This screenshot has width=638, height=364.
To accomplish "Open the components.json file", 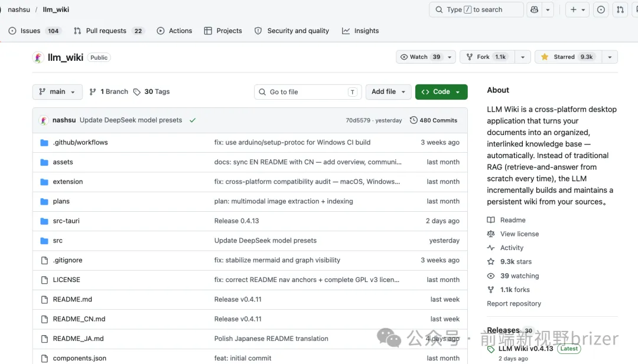I will 79,358.
